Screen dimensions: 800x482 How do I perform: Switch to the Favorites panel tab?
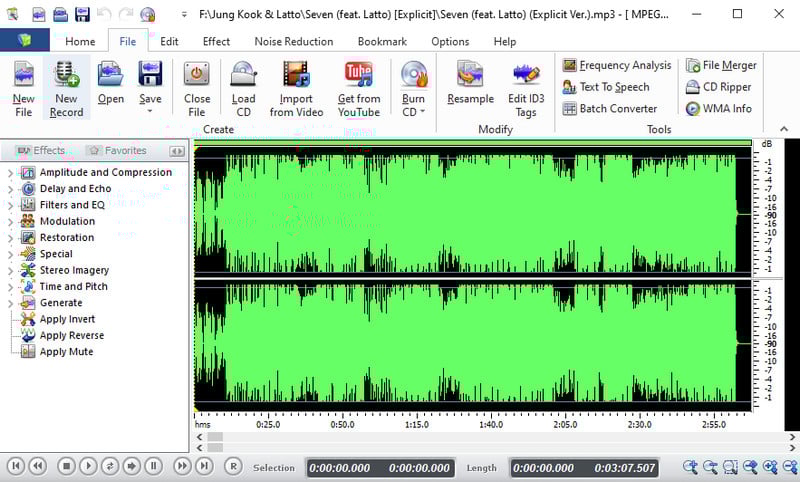click(x=117, y=150)
